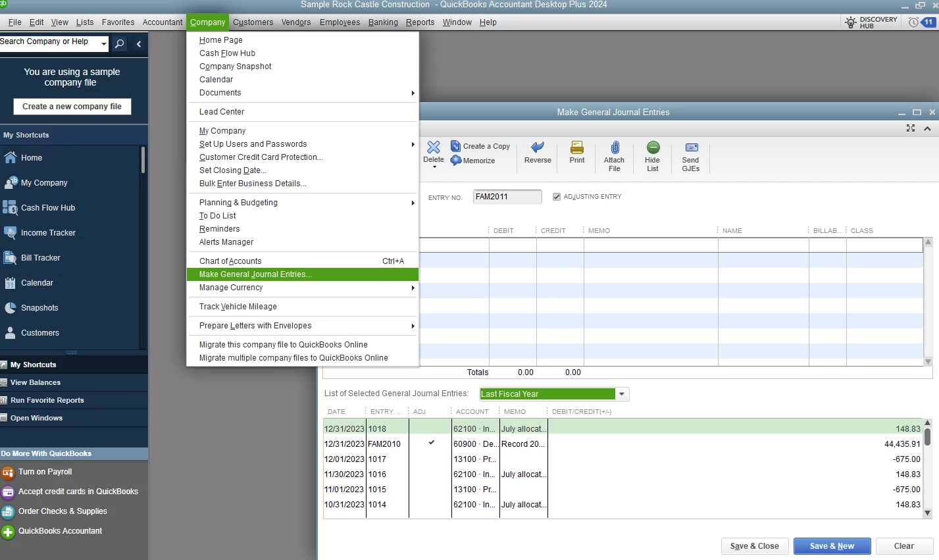Click the Delete X icon
The height and width of the screenshot is (560, 939).
pos(434,147)
